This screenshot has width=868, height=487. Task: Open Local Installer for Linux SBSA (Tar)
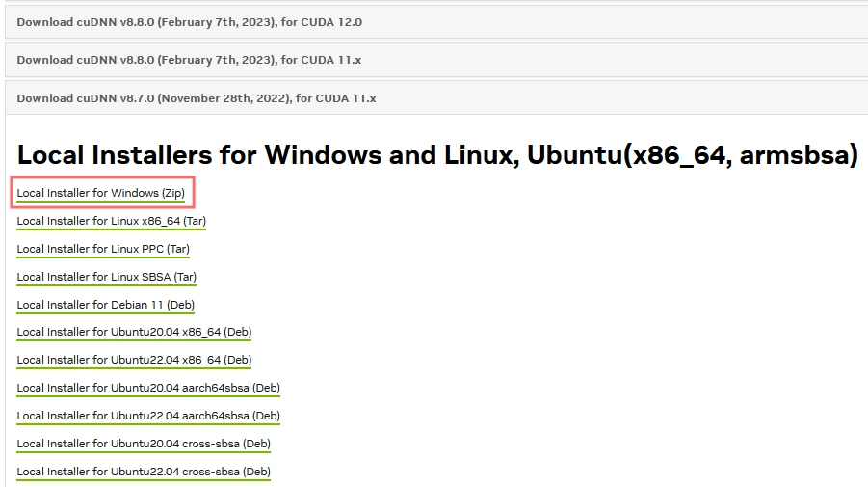tap(106, 277)
